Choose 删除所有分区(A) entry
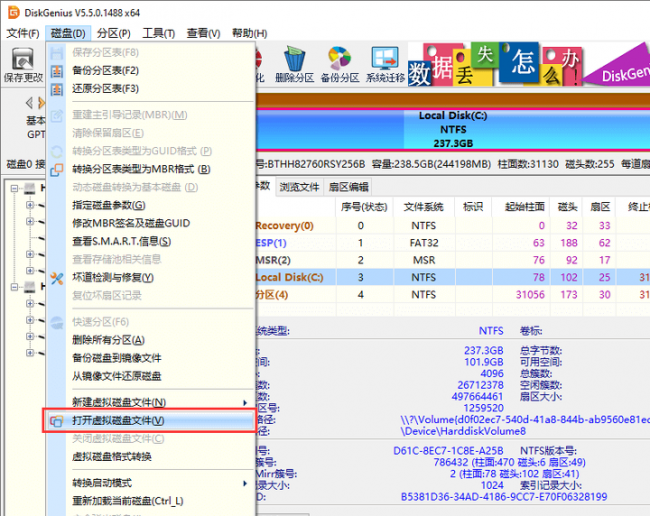This screenshot has height=516, width=650. (x=151, y=340)
